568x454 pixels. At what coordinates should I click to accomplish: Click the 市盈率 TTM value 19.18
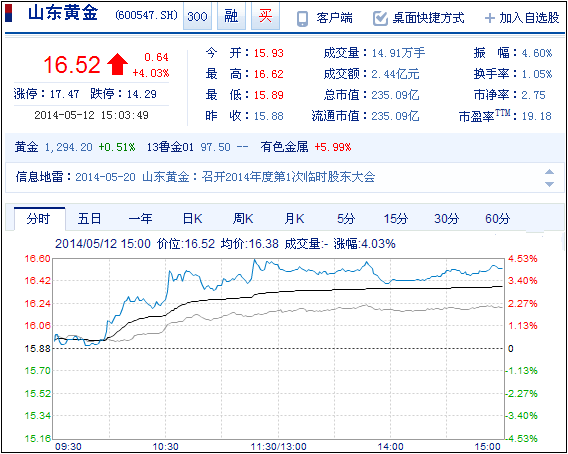tap(536, 116)
